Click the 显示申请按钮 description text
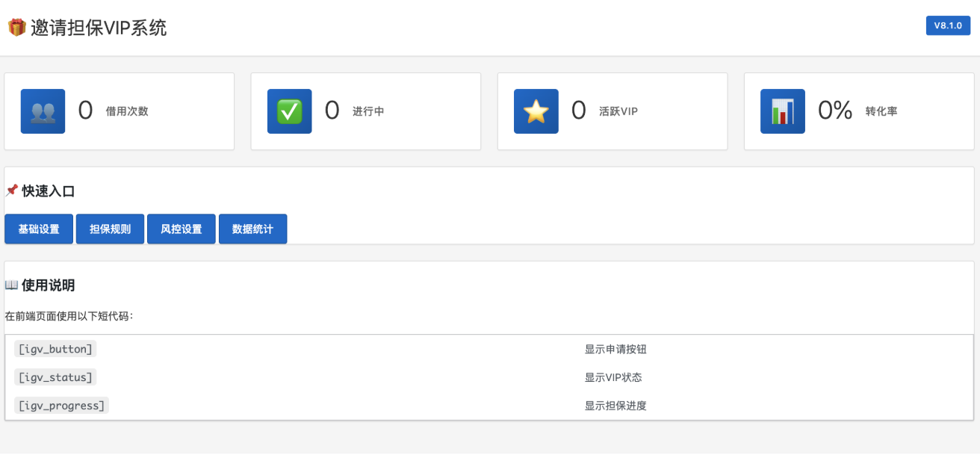The height and width of the screenshot is (455, 980). point(621,349)
